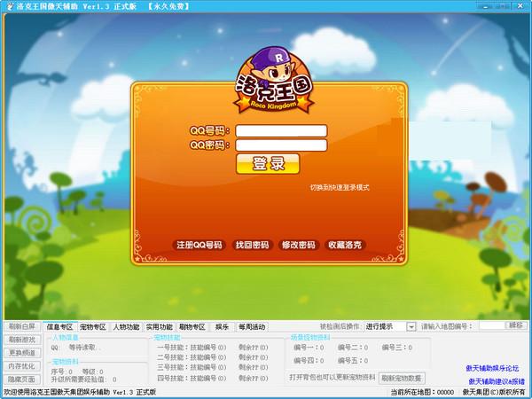Open the 傲天辅助娱乐论坛 link
Viewport: 532px width, 399px height.
click(492, 368)
